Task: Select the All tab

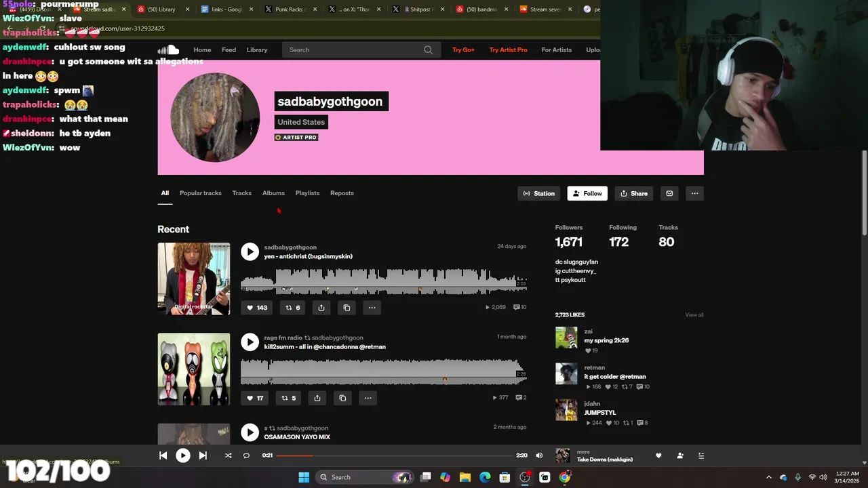Action: coord(165,193)
